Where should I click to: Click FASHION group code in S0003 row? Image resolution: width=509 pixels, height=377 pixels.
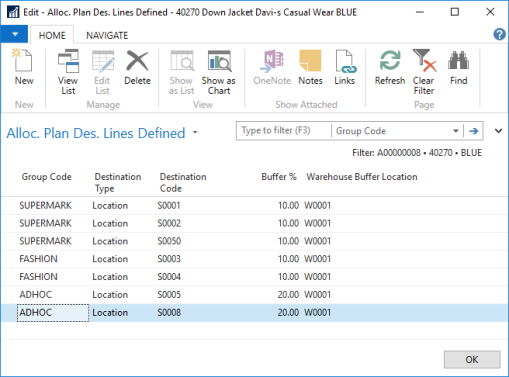point(38,259)
